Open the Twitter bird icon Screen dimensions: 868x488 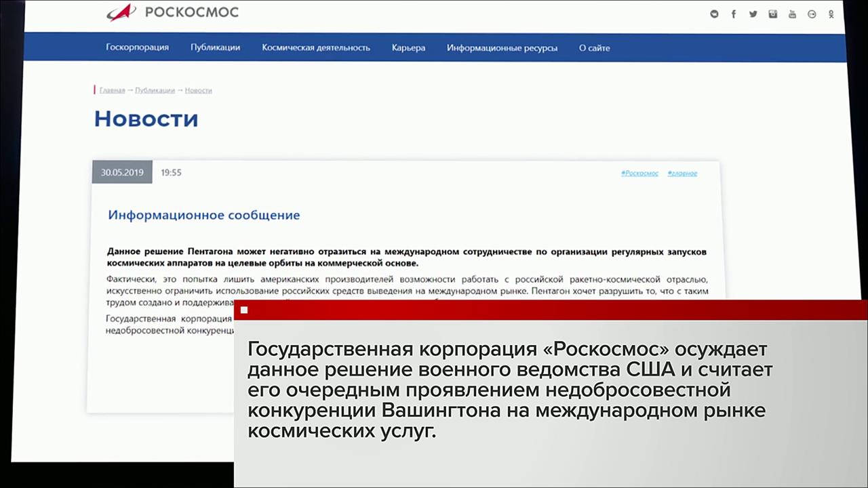[x=753, y=14]
